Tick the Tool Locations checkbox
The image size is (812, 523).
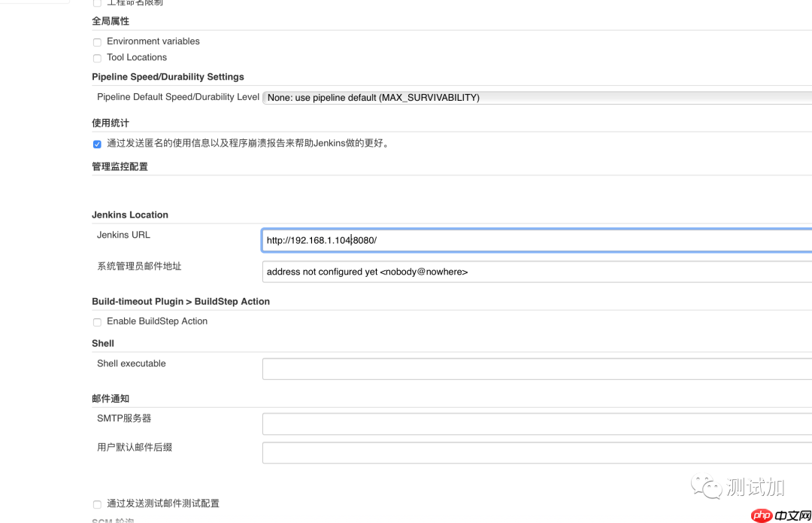pos(97,58)
